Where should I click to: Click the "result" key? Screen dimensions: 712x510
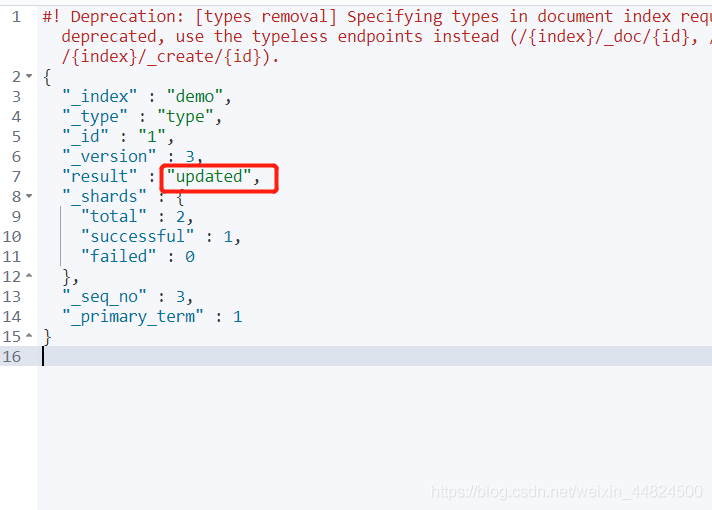click(99, 176)
